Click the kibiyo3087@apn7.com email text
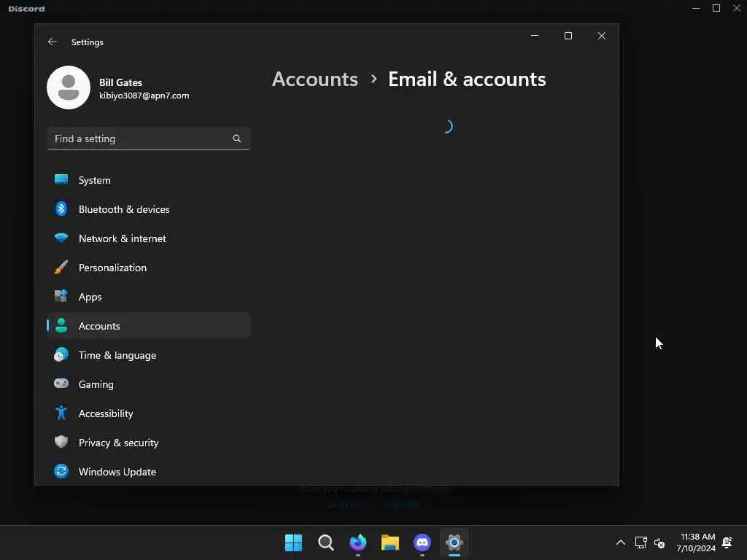Image resolution: width=747 pixels, height=560 pixels. 144,96
